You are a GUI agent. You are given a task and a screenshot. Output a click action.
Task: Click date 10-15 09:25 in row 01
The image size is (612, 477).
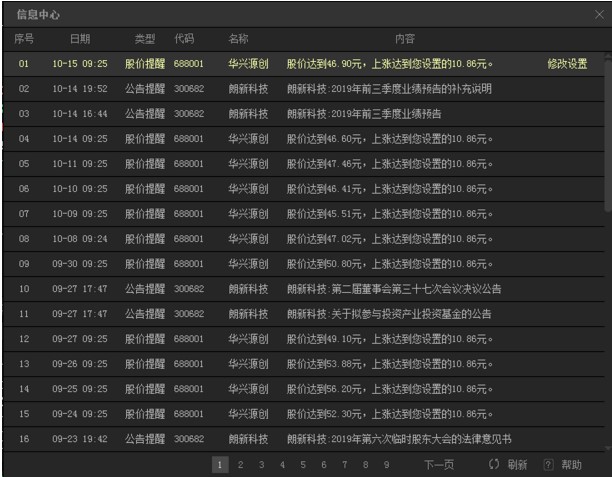click(80, 64)
